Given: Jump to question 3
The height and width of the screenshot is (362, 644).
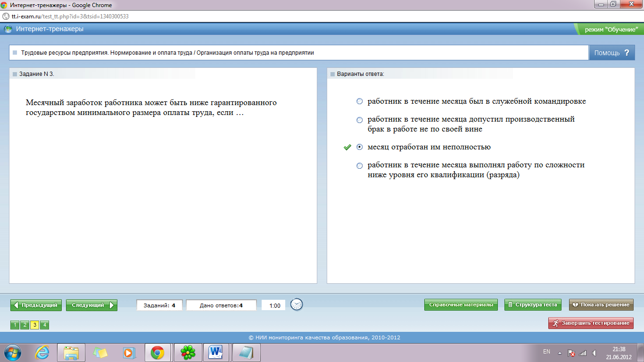Looking at the screenshot, I should click(x=34, y=325).
